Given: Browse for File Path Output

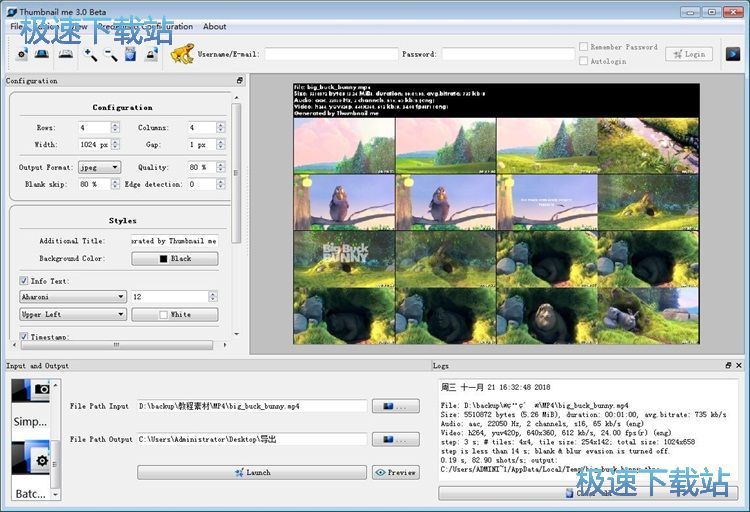Looking at the screenshot, I should pos(396,439).
